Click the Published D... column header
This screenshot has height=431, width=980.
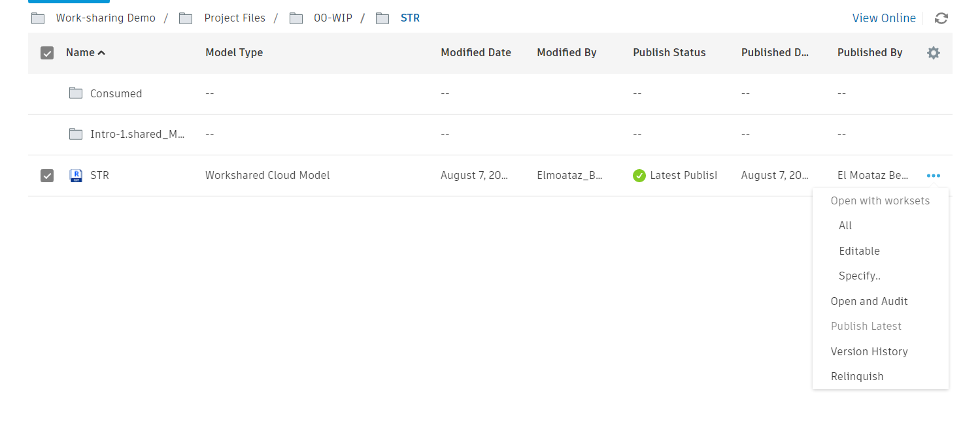775,53
